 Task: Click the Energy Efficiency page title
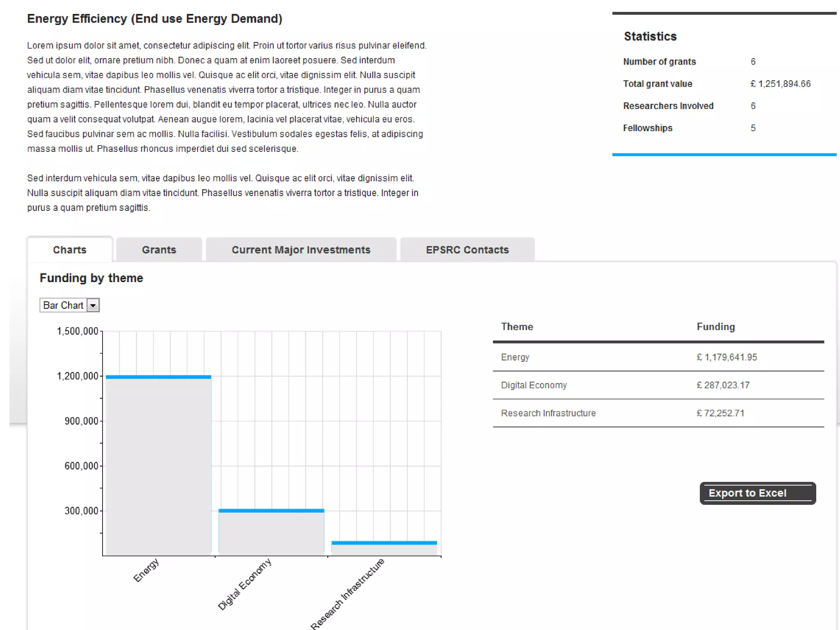(155, 19)
